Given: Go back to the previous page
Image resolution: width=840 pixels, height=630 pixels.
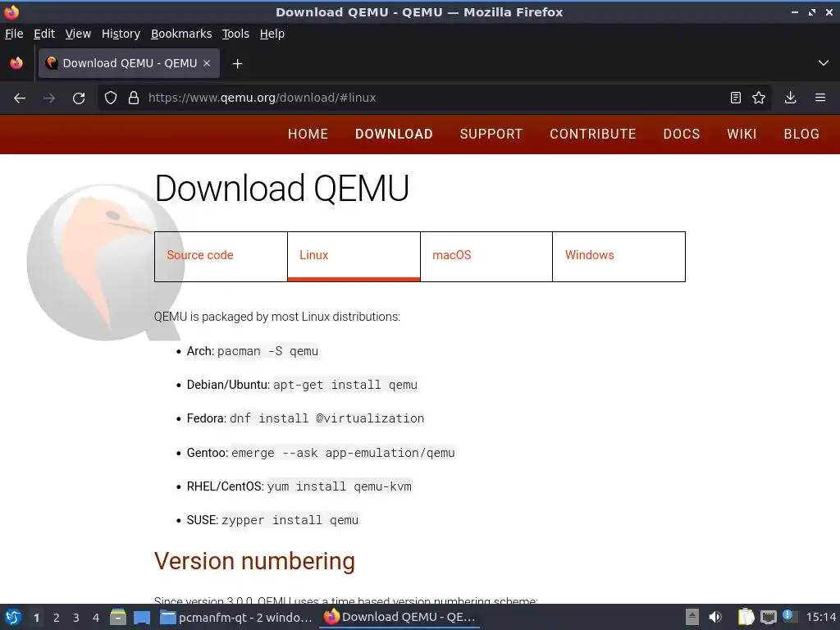Looking at the screenshot, I should 20,98.
